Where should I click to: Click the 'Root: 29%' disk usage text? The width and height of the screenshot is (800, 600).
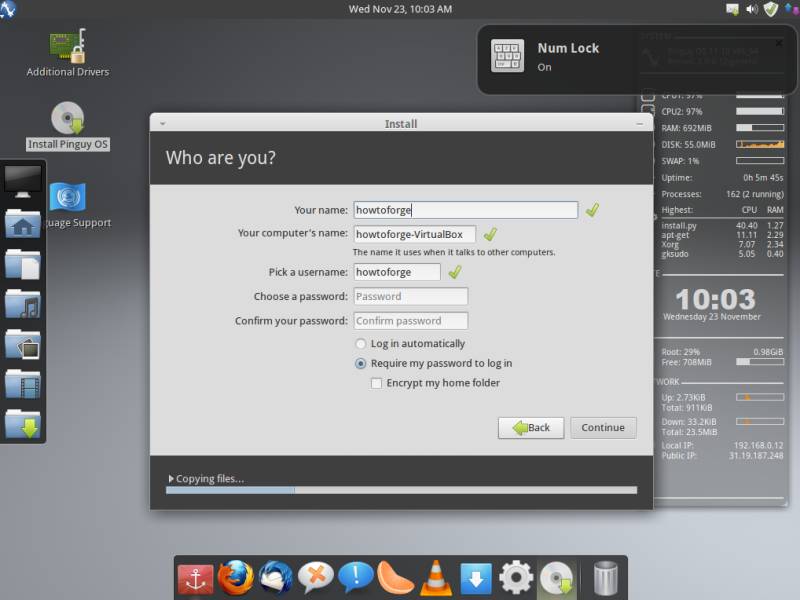681,352
